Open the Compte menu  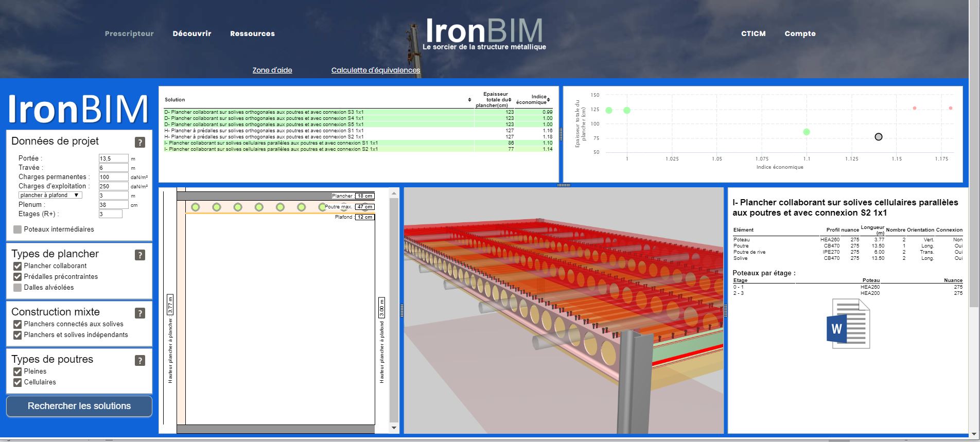tap(800, 33)
